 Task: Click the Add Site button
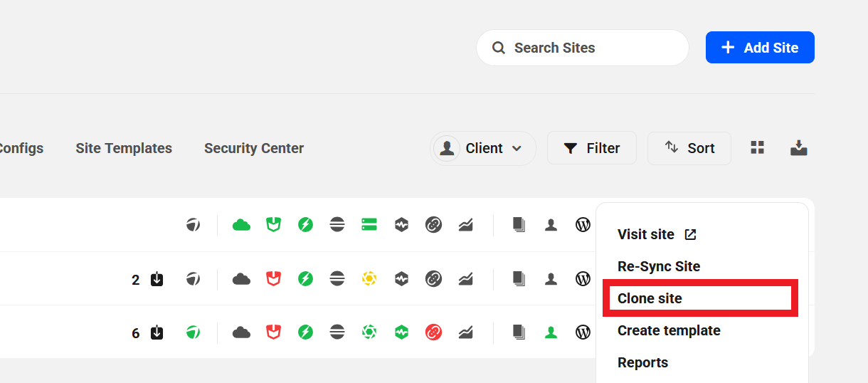point(760,48)
